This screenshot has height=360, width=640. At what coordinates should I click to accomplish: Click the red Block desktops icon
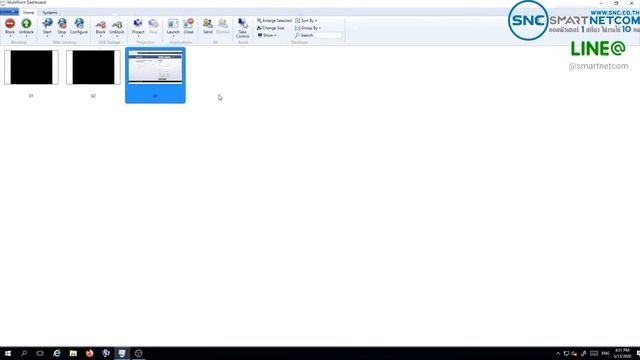click(10, 24)
